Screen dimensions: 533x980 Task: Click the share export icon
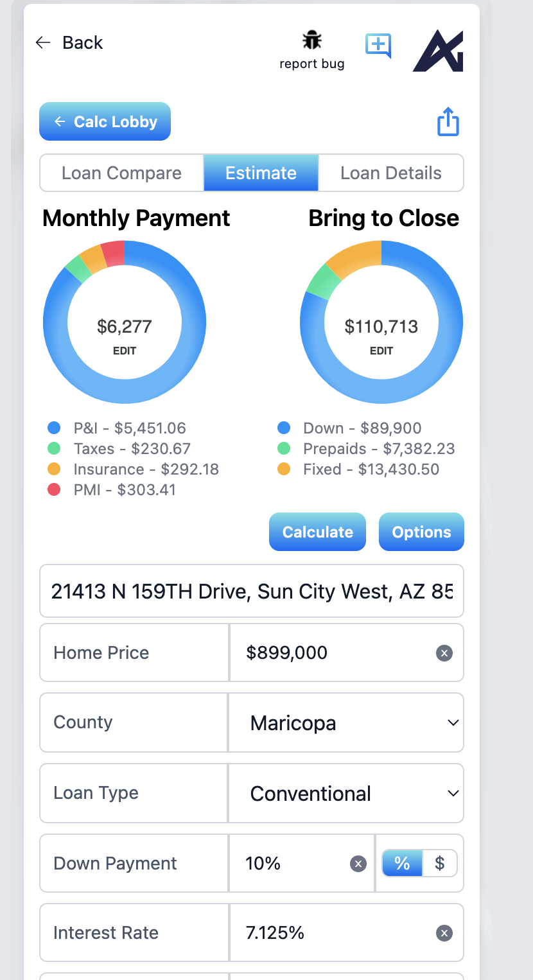(x=448, y=121)
